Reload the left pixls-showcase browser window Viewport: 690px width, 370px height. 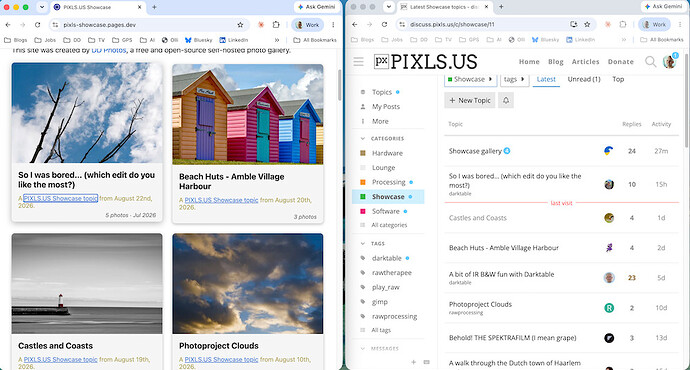point(37,25)
